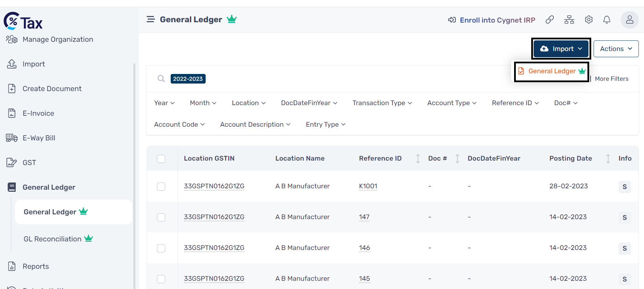Select General Ledger sub-item in sidebar
This screenshot has height=289, width=644.
pos(73,212)
